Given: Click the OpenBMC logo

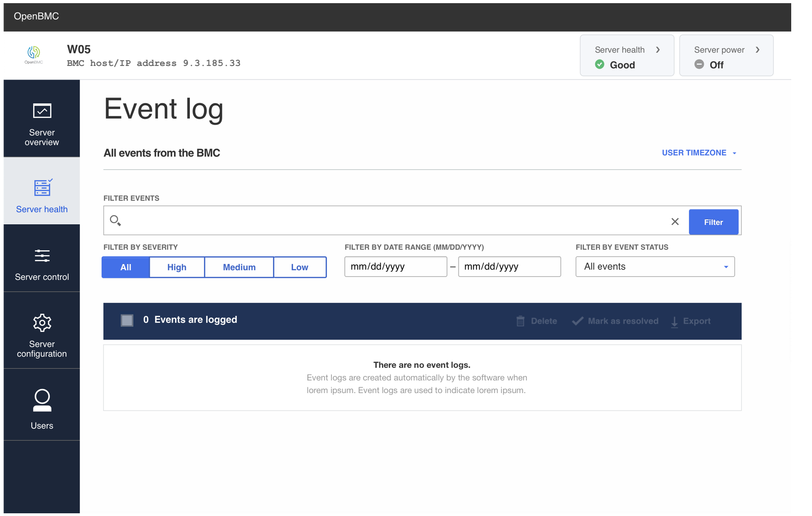Looking at the screenshot, I should [34, 54].
